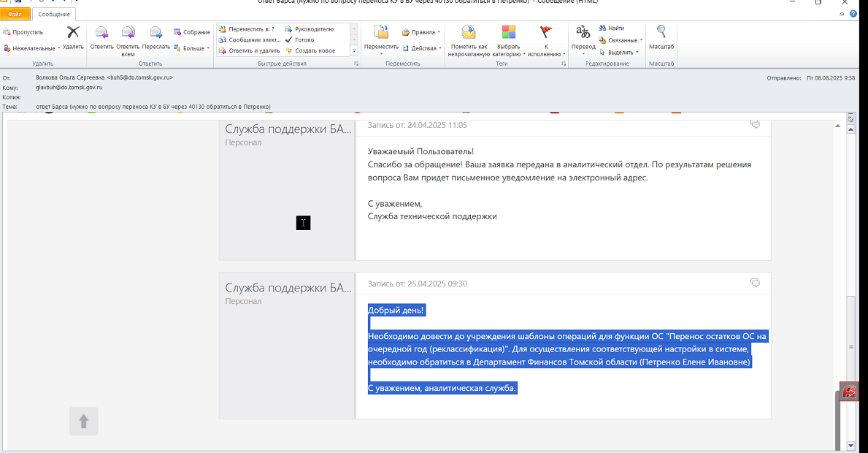Open the Больше dropdown in Respond group

click(x=191, y=48)
